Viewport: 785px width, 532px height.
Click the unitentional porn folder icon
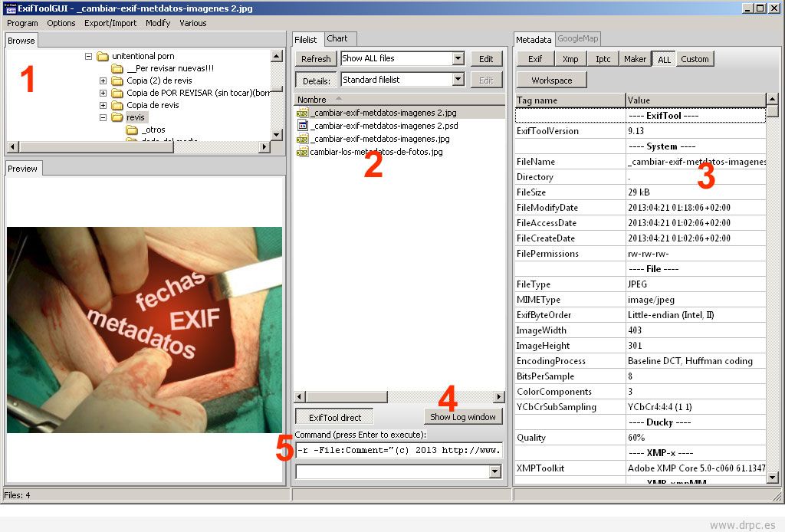(x=103, y=56)
